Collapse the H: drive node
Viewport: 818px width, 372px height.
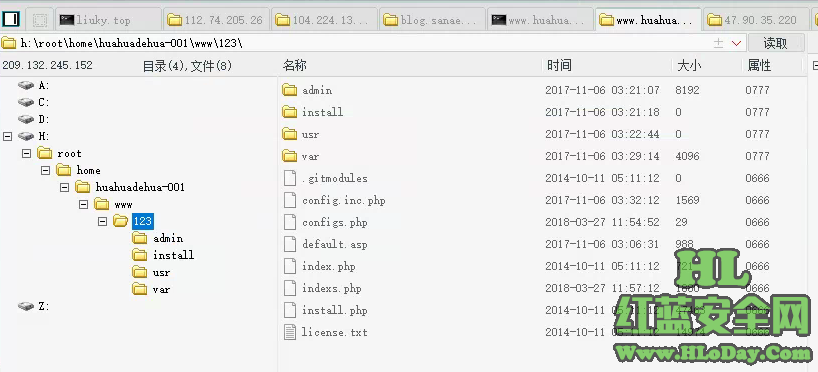pos(7,136)
